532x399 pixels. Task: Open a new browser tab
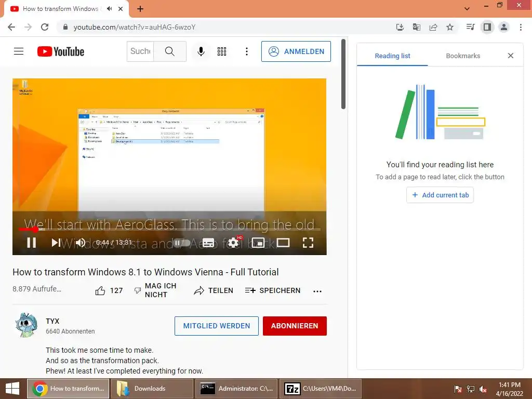(140, 9)
